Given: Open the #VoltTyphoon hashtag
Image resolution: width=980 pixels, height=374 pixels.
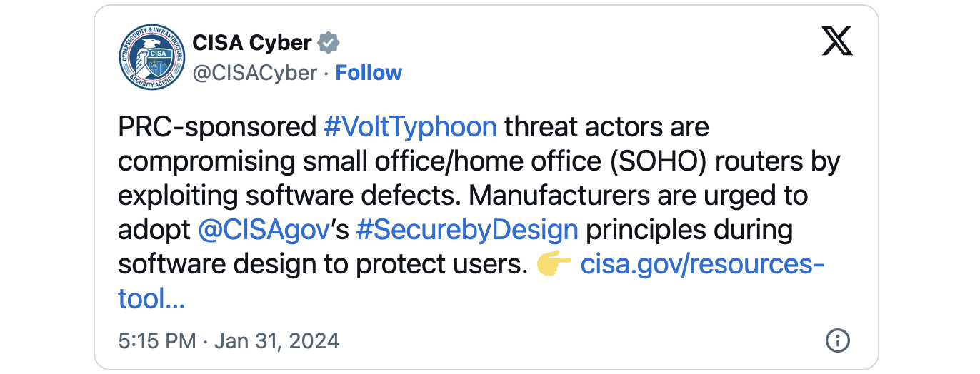Looking at the screenshot, I should pos(410,127).
